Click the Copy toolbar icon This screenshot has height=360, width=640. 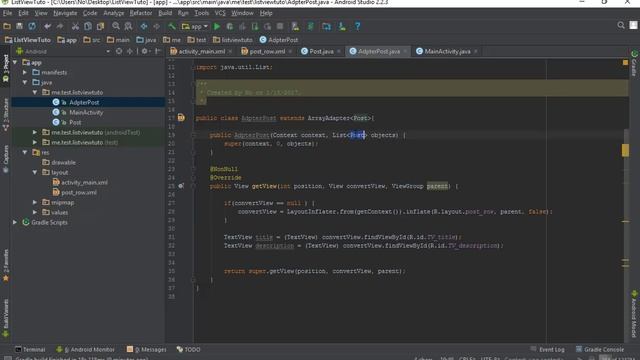[88, 26]
